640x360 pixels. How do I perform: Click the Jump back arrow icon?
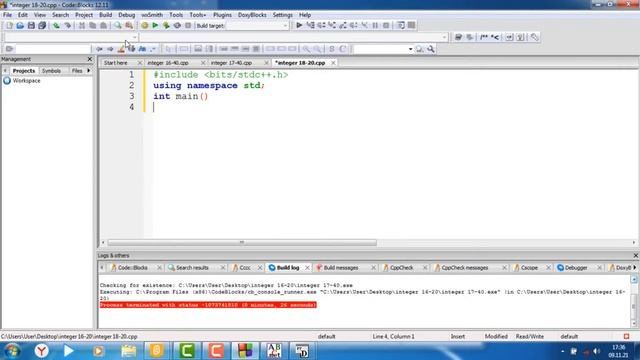pyautogui.click(x=99, y=49)
